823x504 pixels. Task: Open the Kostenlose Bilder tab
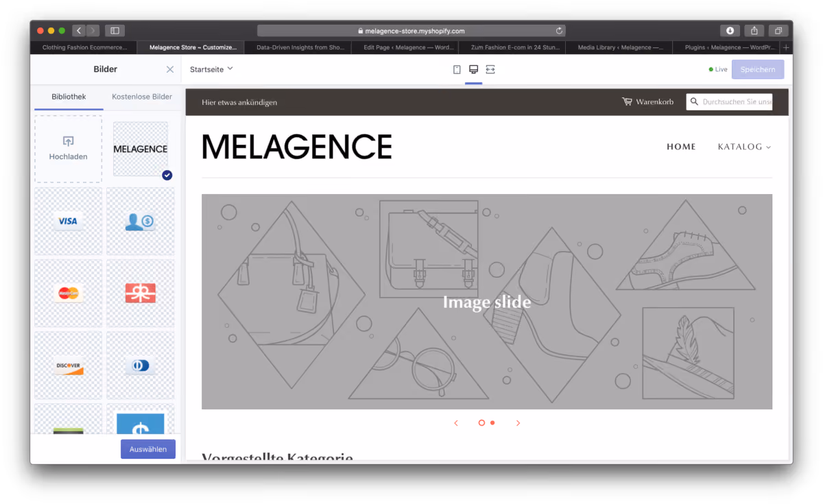pos(142,97)
